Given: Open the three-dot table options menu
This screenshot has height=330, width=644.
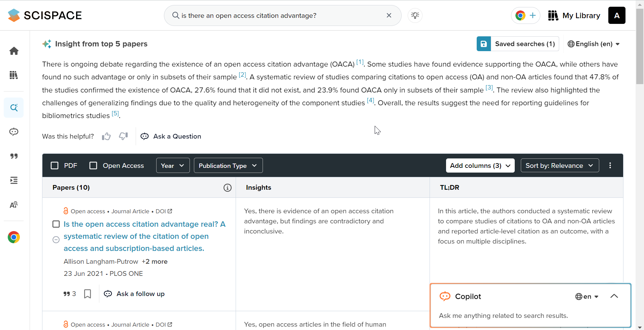Looking at the screenshot, I should [x=610, y=166].
